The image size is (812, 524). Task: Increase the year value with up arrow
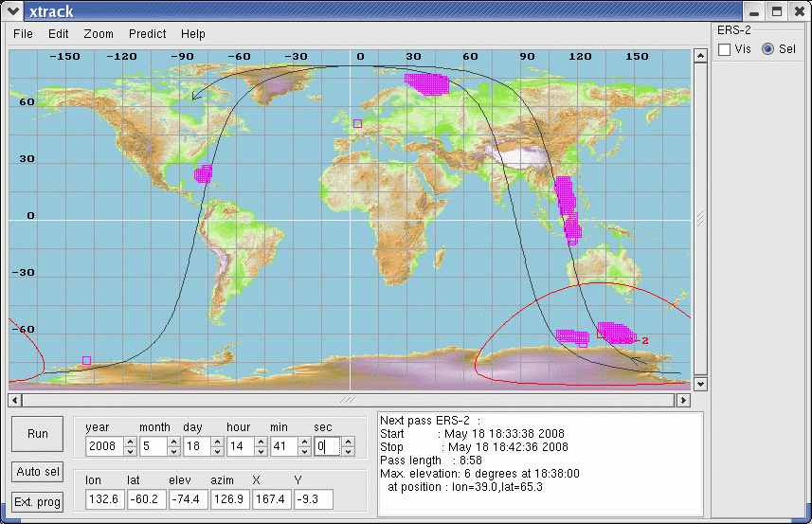[x=131, y=442]
